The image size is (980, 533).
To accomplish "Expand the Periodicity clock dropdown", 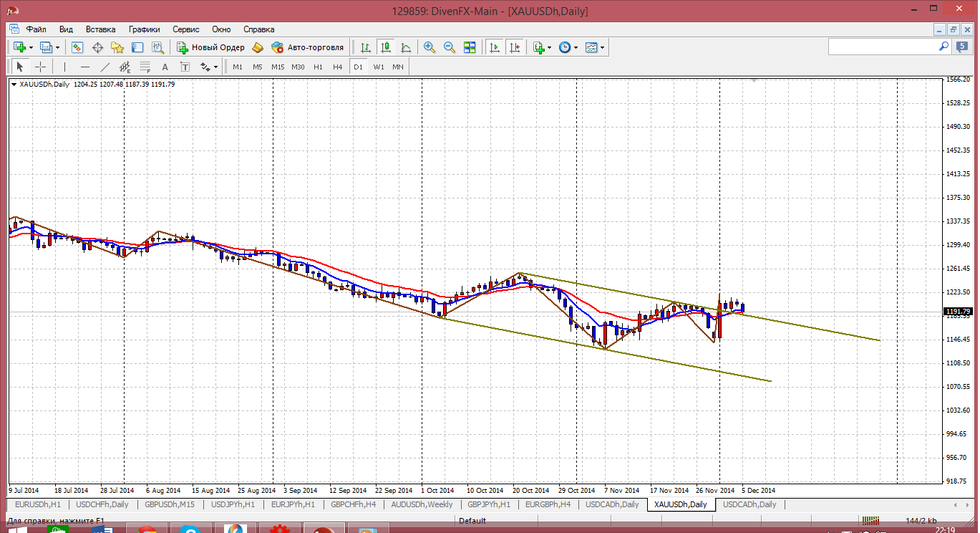I will tap(576, 47).
